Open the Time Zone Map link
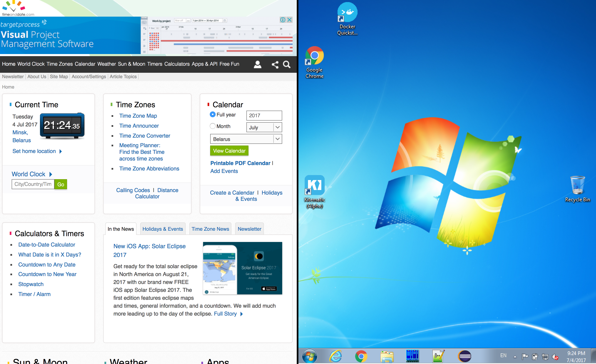This screenshot has height=364, width=596. (x=138, y=116)
